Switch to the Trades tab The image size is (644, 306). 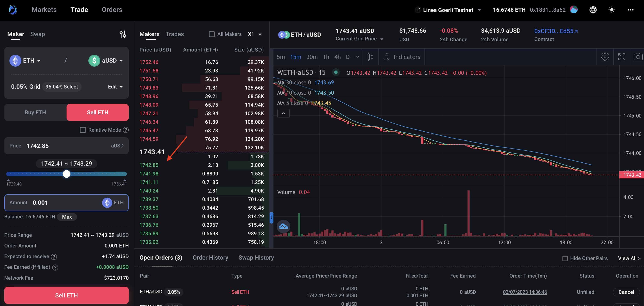(x=175, y=34)
